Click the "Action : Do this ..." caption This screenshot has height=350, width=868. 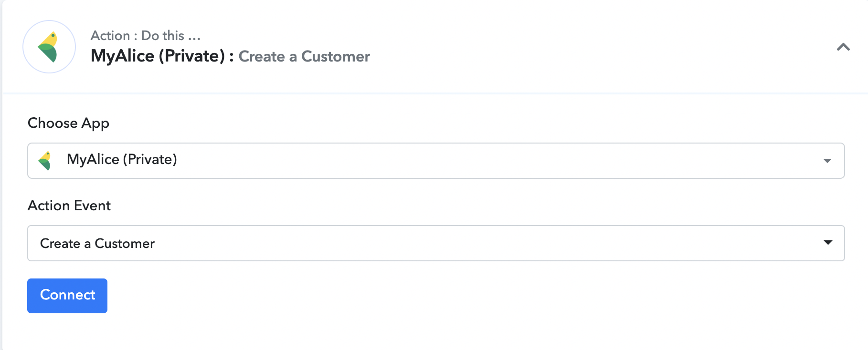(146, 36)
